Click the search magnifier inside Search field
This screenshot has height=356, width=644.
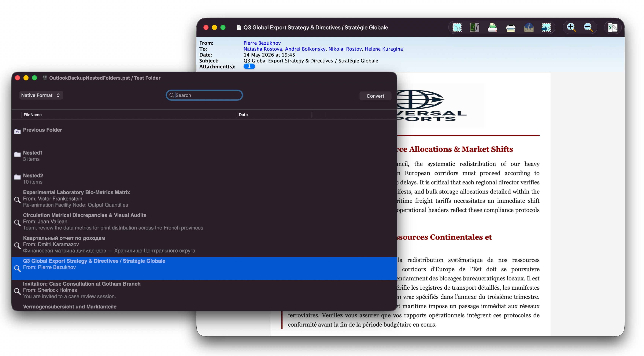[172, 95]
